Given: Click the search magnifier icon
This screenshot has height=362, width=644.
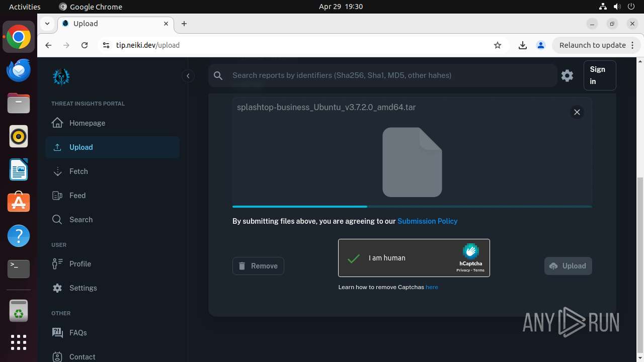Looking at the screenshot, I should pyautogui.click(x=218, y=75).
